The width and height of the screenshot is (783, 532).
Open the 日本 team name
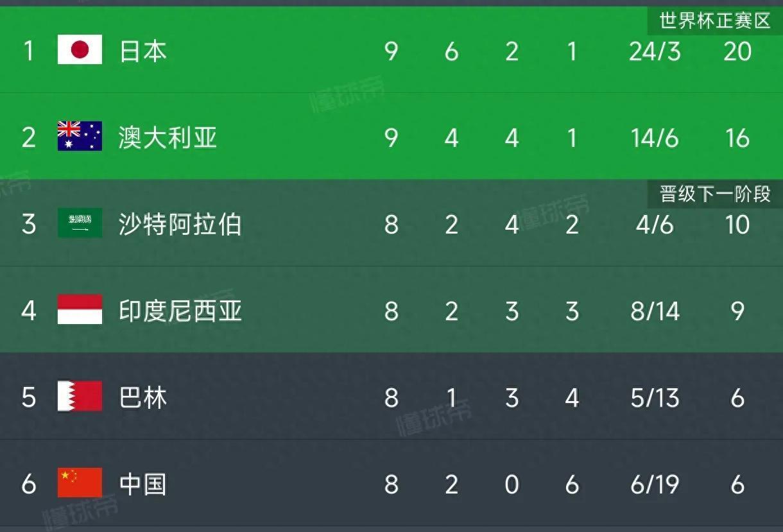tap(143, 51)
